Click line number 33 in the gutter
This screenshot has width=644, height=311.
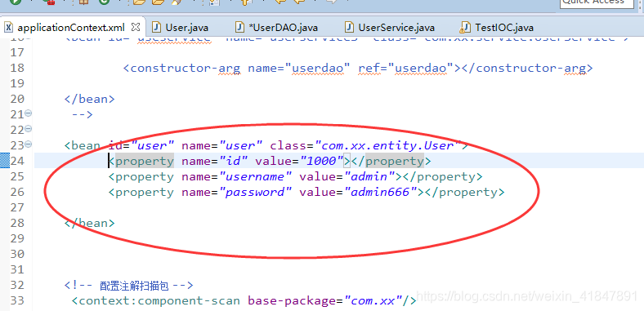tap(17, 300)
